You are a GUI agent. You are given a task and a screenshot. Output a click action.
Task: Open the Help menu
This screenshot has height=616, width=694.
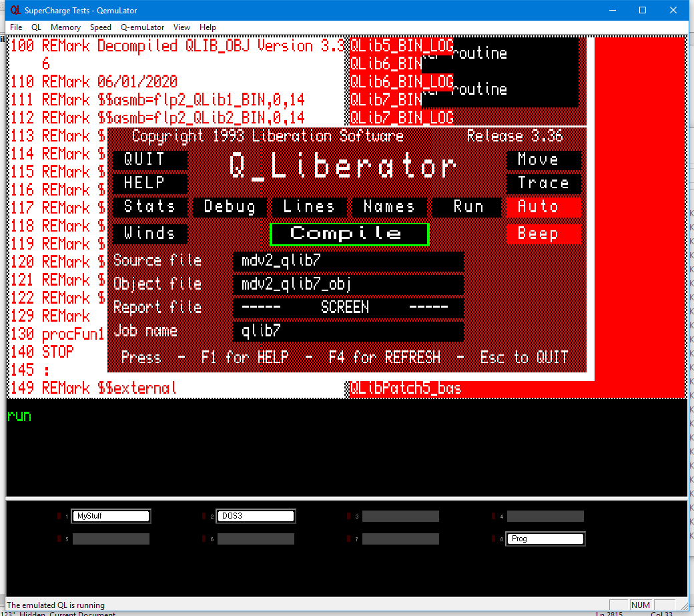point(208,27)
